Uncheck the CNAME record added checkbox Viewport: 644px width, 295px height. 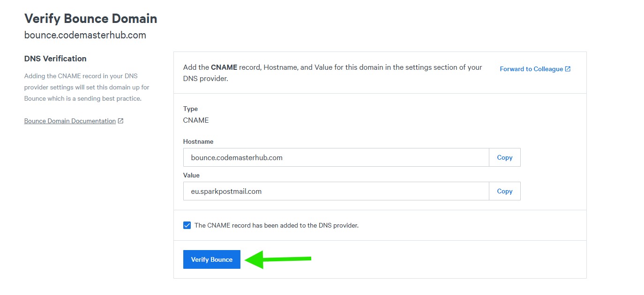[x=187, y=225]
